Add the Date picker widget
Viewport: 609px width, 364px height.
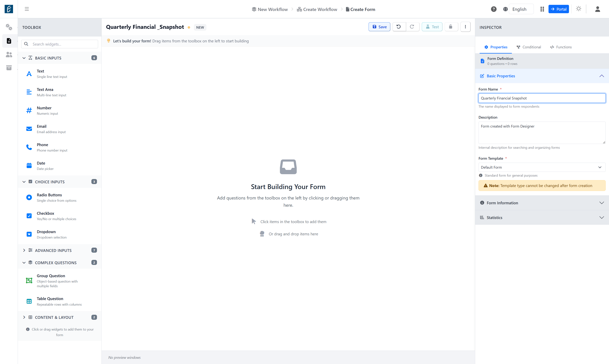(x=60, y=166)
